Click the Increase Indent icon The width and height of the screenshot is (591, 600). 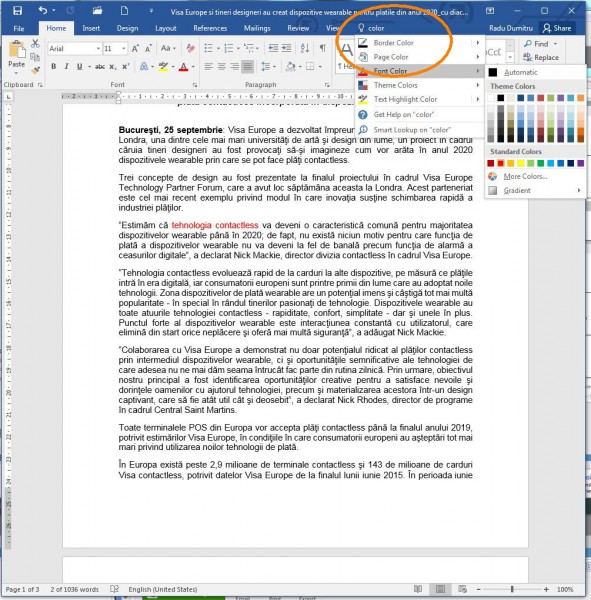click(x=286, y=48)
